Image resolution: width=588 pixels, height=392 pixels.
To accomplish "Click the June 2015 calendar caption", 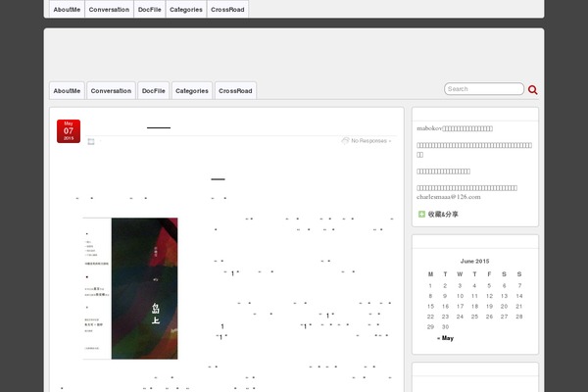I will tap(474, 261).
